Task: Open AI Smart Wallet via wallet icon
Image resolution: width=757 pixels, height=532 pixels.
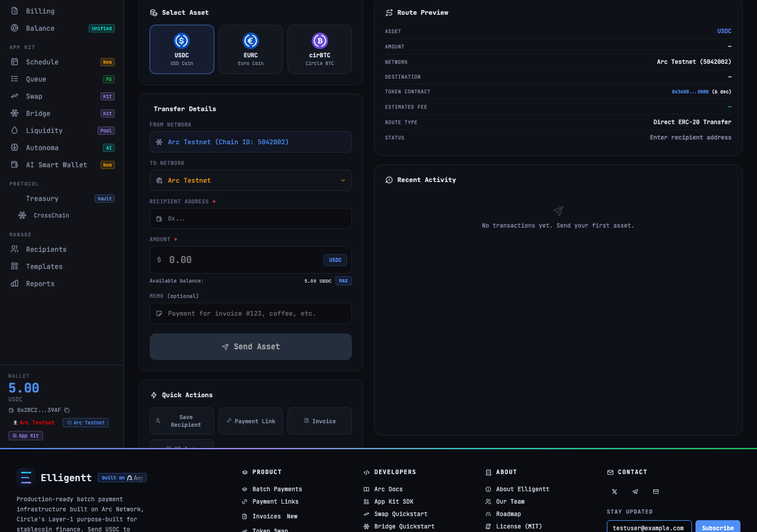Action: click(14, 164)
